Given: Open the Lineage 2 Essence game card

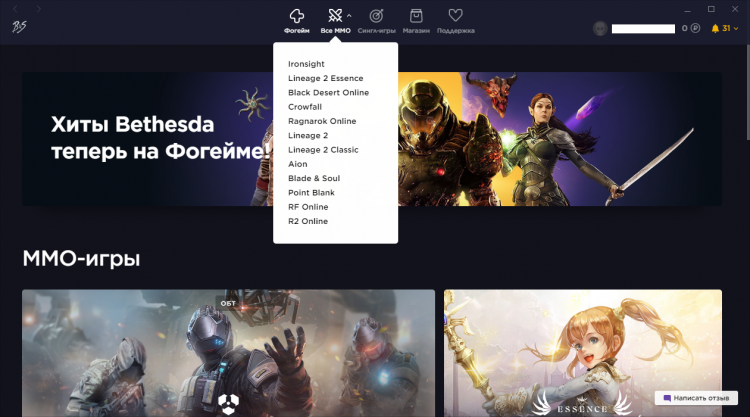Looking at the screenshot, I should 582,352.
